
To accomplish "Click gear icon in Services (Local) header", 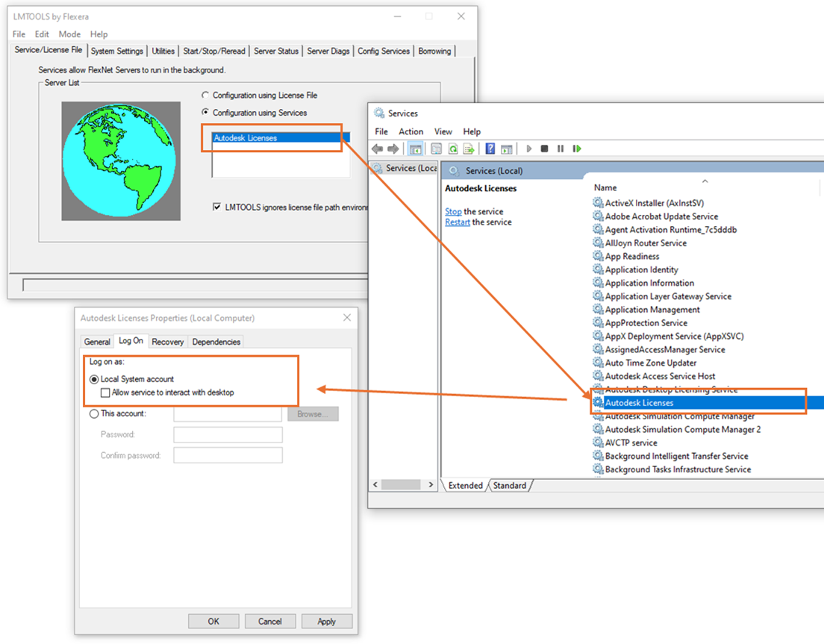I will 454,171.
